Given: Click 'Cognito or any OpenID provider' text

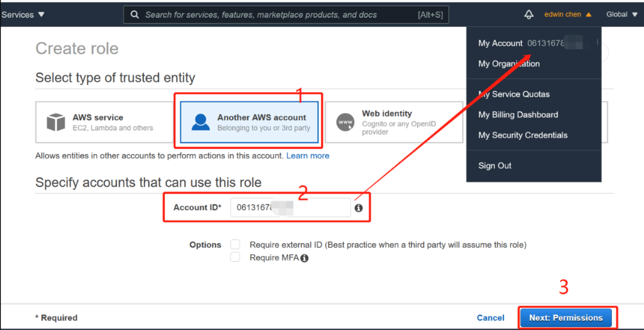Looking at the screenshot, I should coord(399,128).
